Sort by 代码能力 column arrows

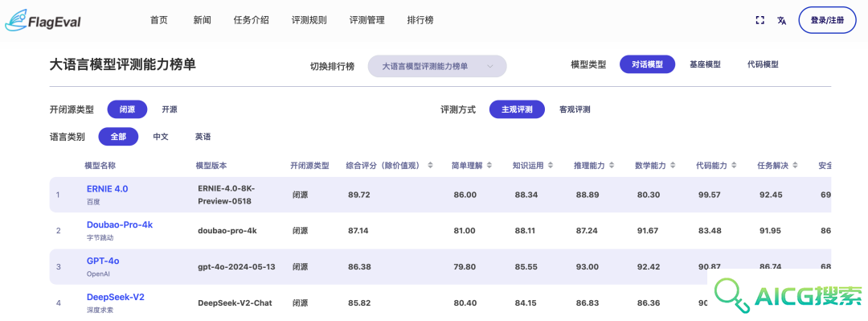(734, 166)
